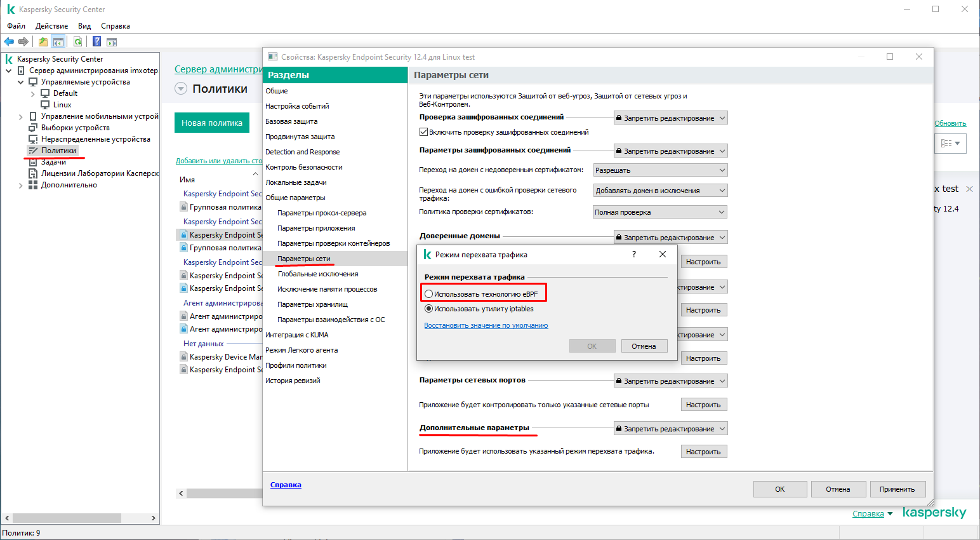Open the Справка link in the properties window
Image resolution: width=980 pixels, height=540 pixels.
pos(286,485)
